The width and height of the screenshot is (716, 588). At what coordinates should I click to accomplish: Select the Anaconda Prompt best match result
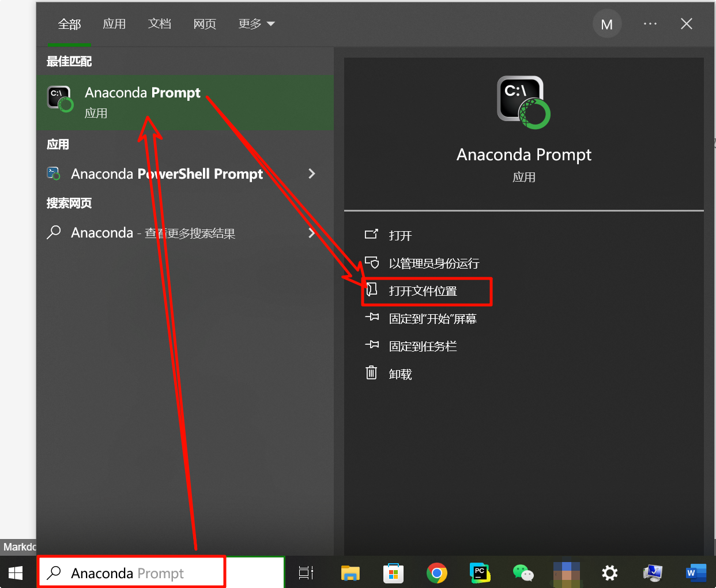point(185,102)
